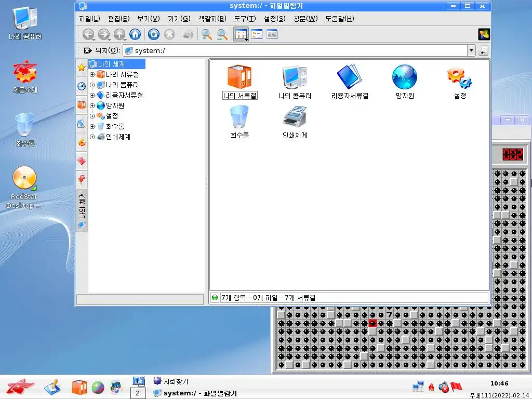Click the 002 counter in Minesweeper window
Screen dimensions: 532x399
pos(513,154)
